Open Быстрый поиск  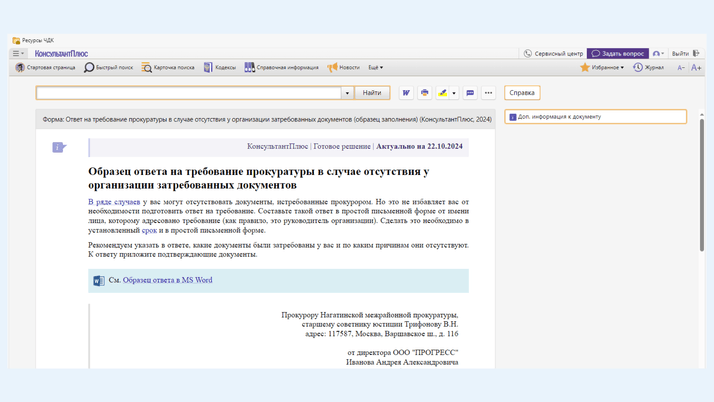(x=109, y=67)
